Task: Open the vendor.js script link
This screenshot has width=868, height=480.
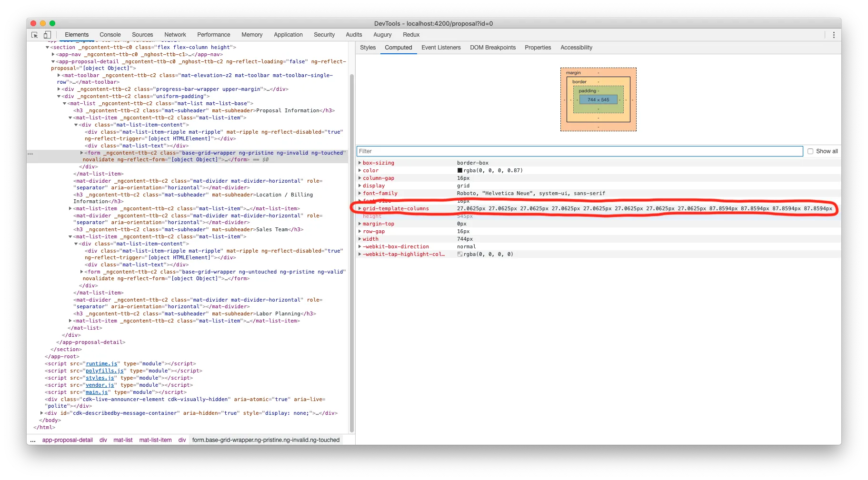Action: pyautogui.click(x=100, y=385)
